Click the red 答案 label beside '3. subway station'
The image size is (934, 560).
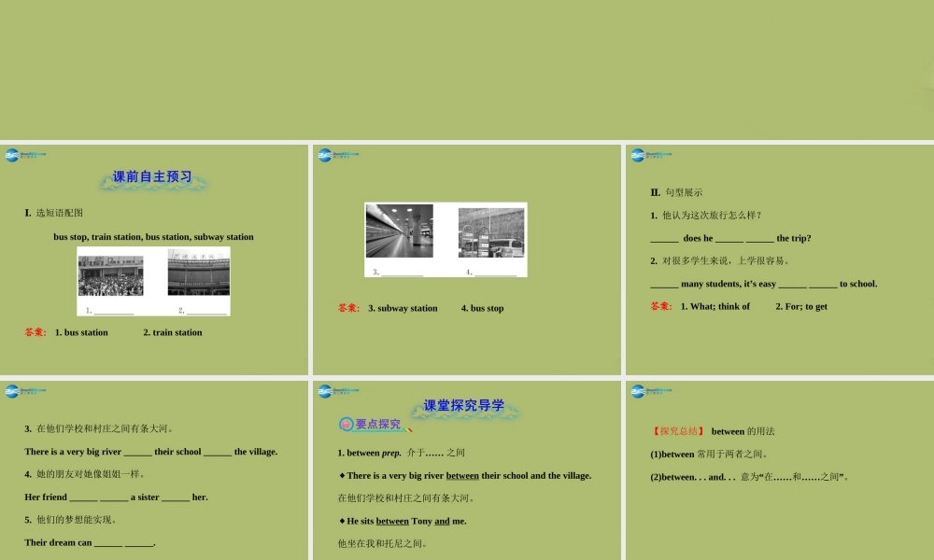[348, 308]
